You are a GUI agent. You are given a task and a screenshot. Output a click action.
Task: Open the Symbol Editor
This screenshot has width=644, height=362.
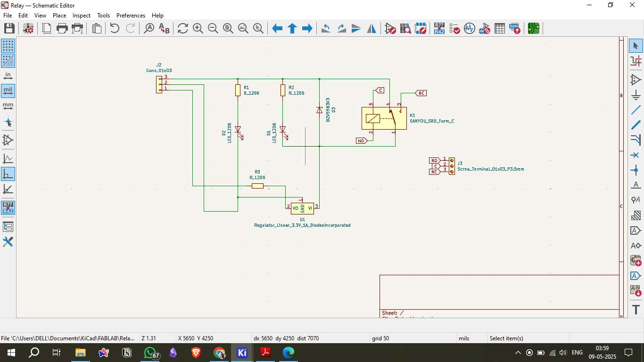390,28
